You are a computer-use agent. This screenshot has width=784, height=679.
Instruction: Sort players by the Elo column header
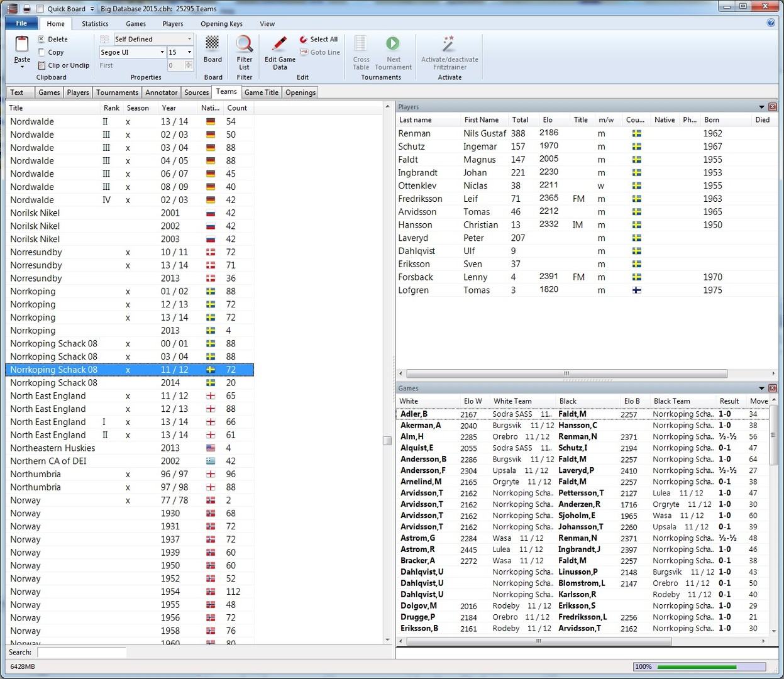point(548,119)
